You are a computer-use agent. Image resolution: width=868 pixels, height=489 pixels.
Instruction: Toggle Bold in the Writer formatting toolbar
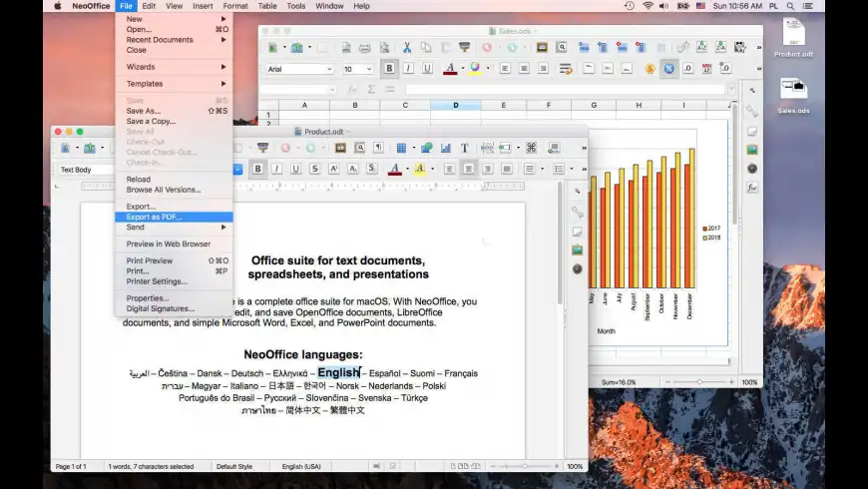pyautogui.click(x=257, y=169)
